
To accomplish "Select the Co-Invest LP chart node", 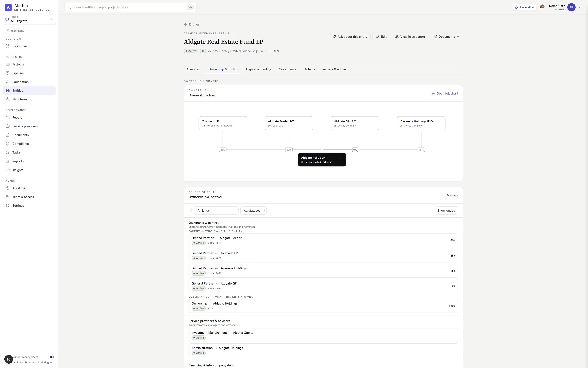I will [x=222, y=123].
